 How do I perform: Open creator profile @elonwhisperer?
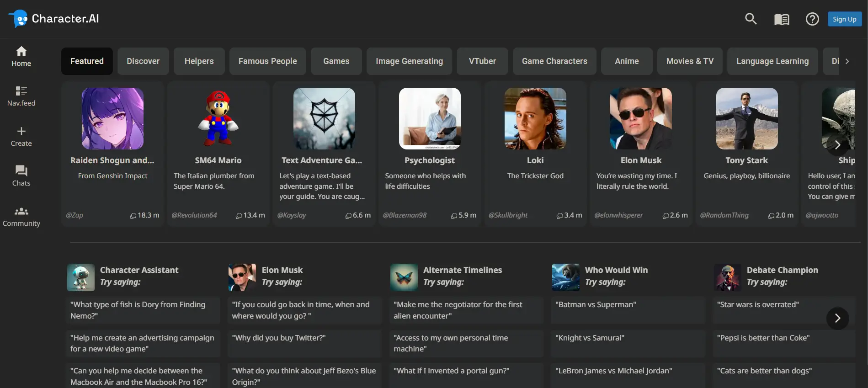[x=618, y=215]
